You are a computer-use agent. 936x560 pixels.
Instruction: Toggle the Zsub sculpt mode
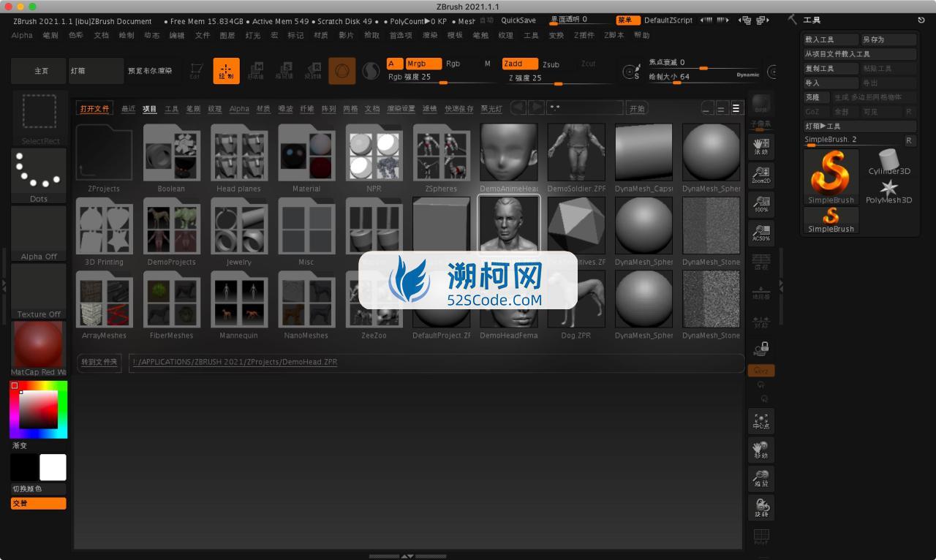(551, 64)
